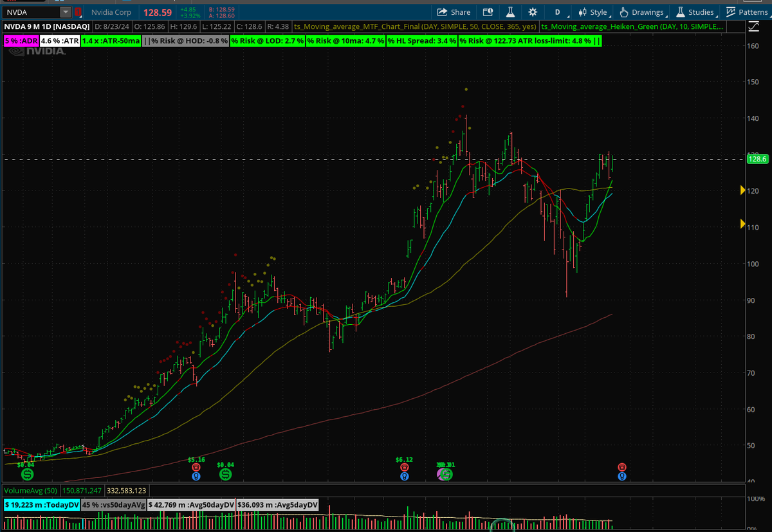Click the rightmost red earnings phone icon

click(x=622, y=467)
